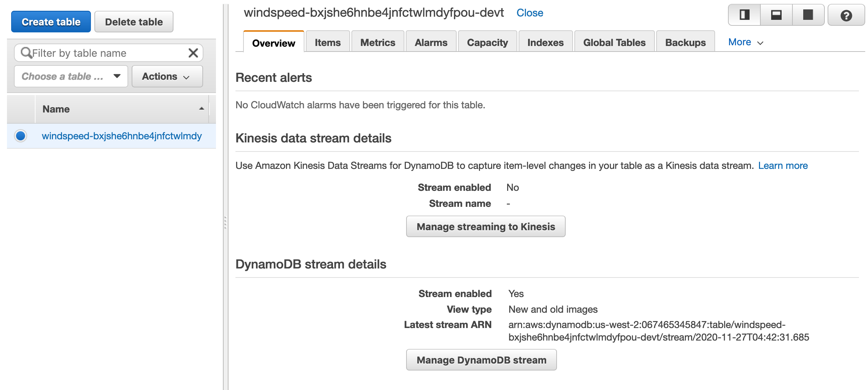Click Manage DynamoDB stream button

click(481, 360)
